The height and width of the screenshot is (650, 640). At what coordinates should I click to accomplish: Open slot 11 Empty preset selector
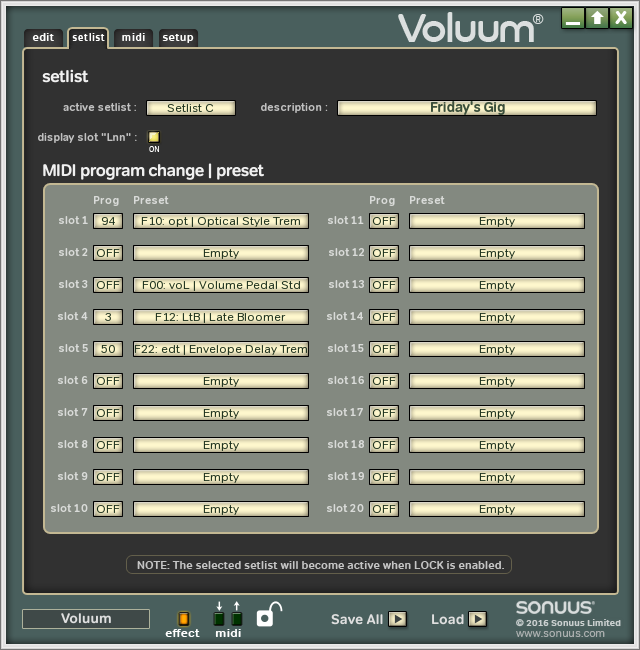(x=497, y=221)
